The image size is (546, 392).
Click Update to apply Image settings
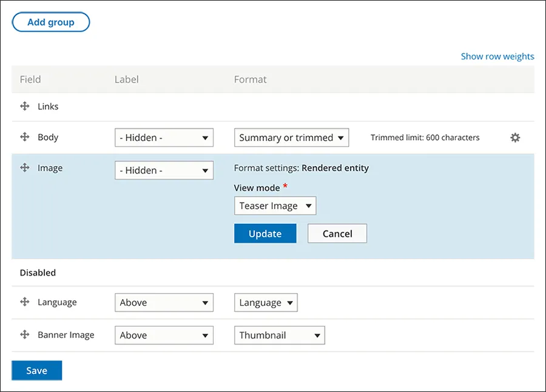(265, 233)
